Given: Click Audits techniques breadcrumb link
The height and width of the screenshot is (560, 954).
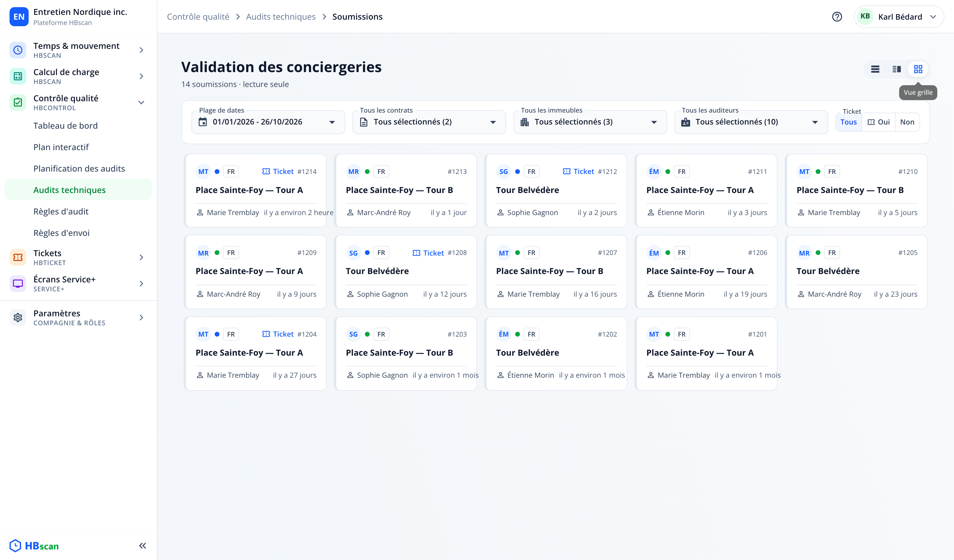Looking at the screenshot, I should point(281,17).
